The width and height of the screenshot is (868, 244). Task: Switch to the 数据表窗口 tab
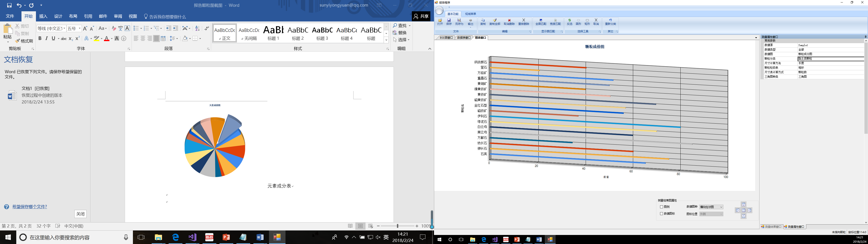tap(464, 38)
